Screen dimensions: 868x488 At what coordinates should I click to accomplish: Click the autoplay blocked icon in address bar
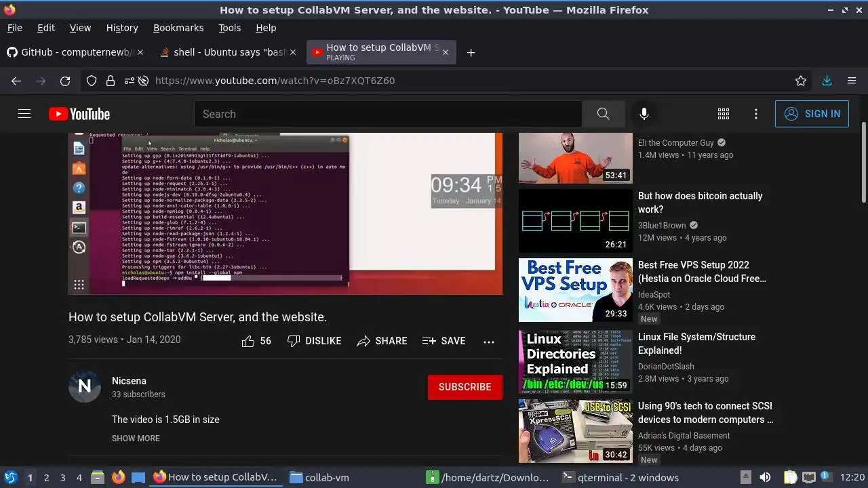point(143,81)
